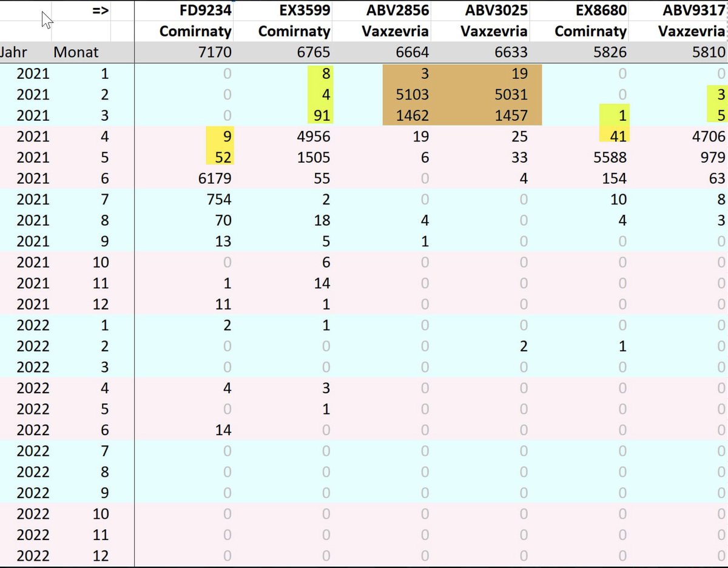Click the arrow symbol => cell

tap(101, 10)
